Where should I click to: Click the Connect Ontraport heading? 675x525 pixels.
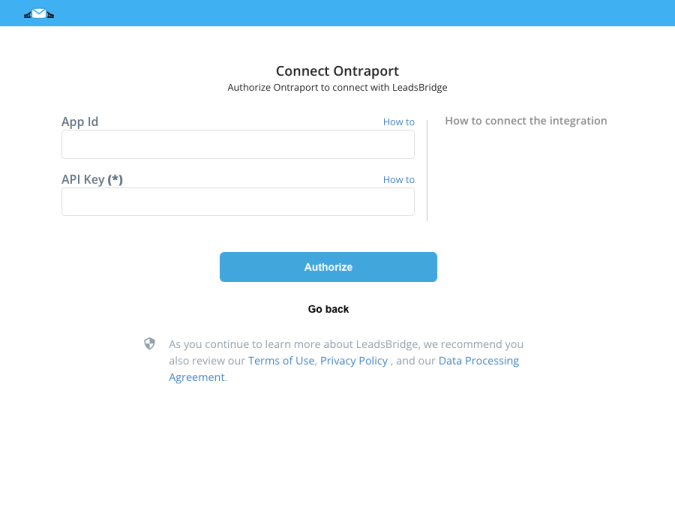tap(338, 71)
